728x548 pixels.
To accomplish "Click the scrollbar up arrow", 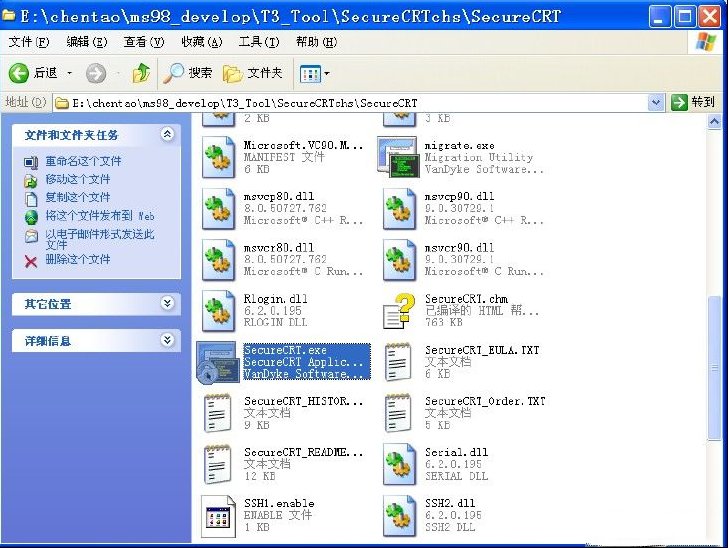I will (714, 122).
